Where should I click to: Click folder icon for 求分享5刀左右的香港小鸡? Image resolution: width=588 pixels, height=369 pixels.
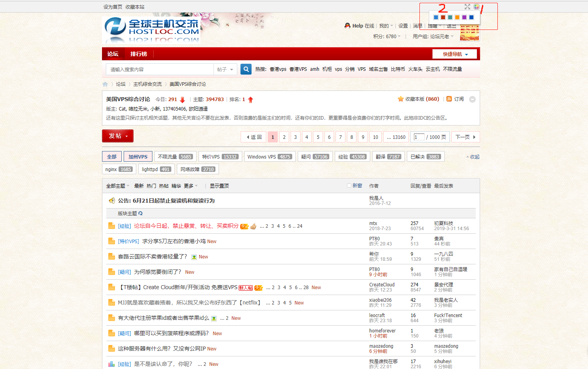coord(111,241)
